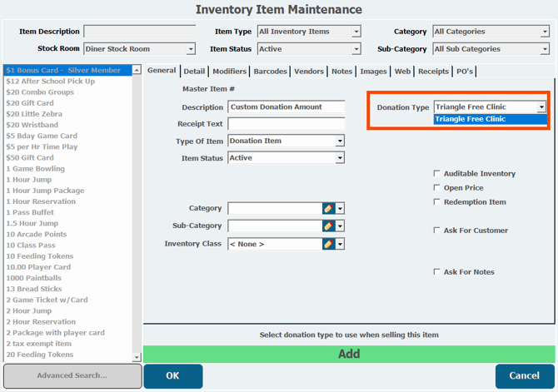
Task: Click the OK button
Action: coord(172,376)
